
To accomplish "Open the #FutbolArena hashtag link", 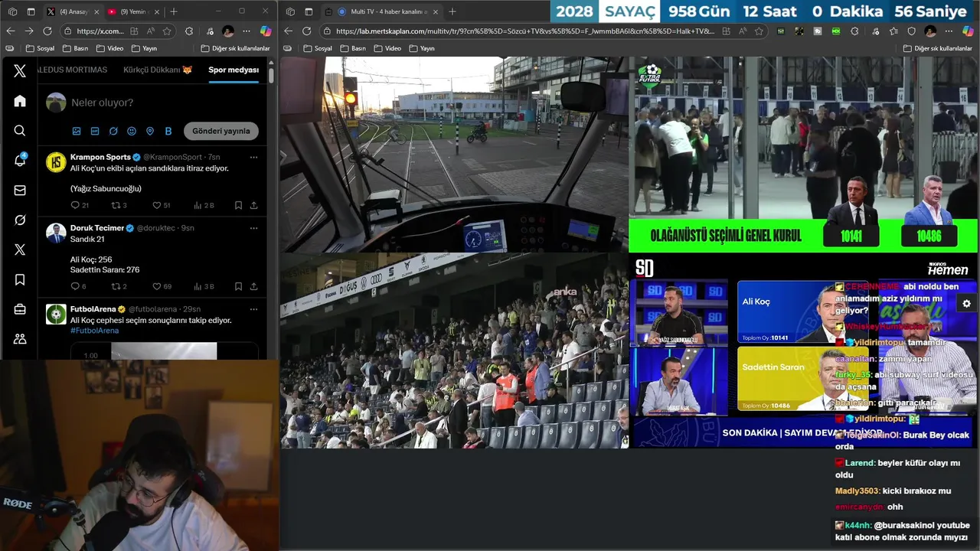I will click(x=94, y=331).
